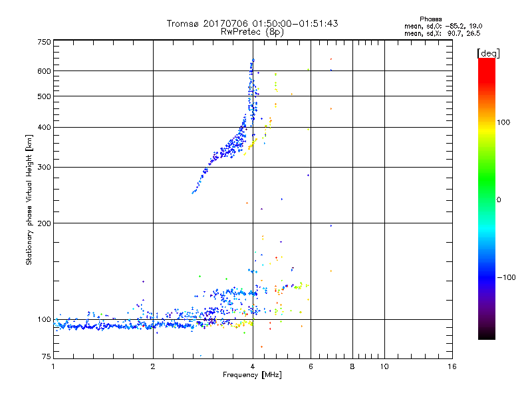Click the x-axis '4' tick label
Screen dimensions: 532x399
[x=253, y=366]
